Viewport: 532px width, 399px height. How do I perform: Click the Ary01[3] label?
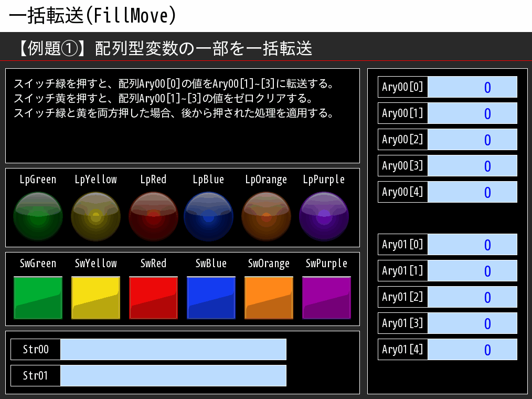(x=403, y=323)
